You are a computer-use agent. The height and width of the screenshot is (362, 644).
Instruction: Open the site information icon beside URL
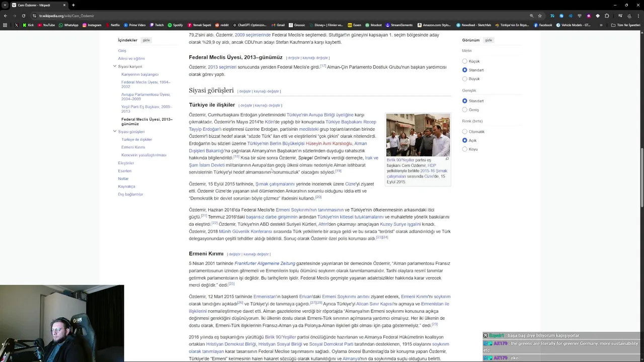click(x=35, y=16)
